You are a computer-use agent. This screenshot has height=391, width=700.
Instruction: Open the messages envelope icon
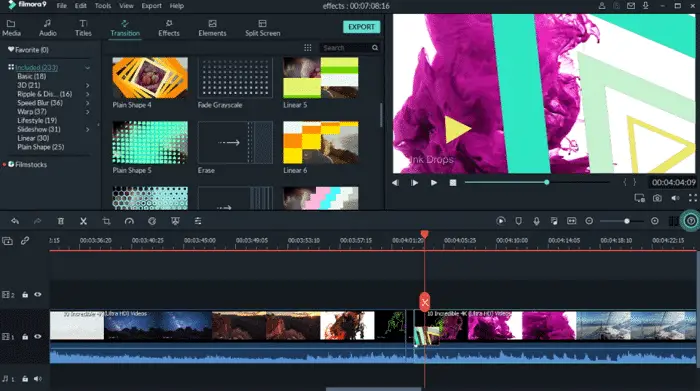(x=631, y=6)
